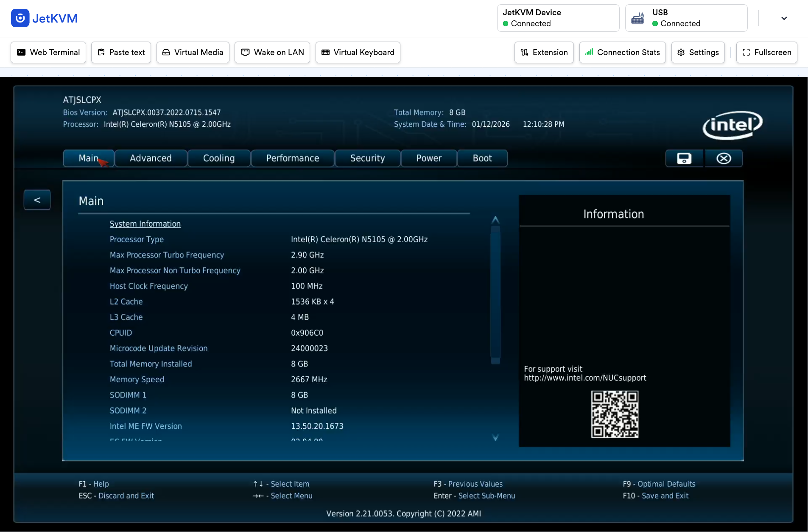Click the BIOS exit X icon

click(723, 158)
